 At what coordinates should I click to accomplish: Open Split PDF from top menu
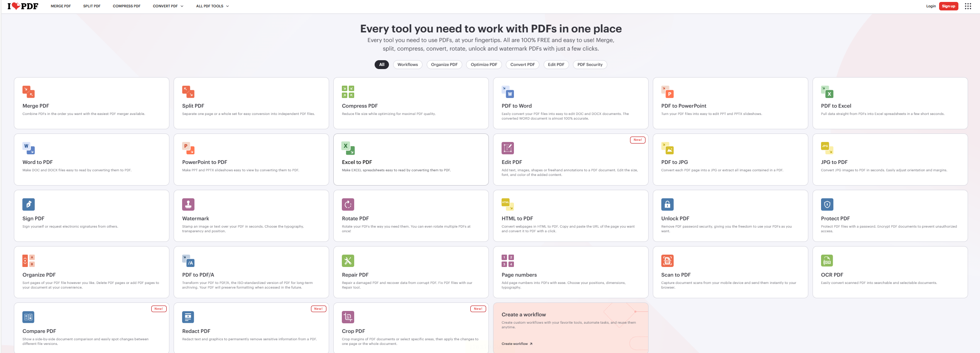pyautogui.click(x=92, y=6)
